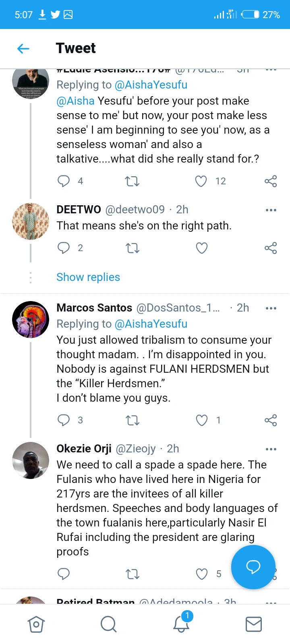
Task: Expand Show replies link
Action: 88,277
